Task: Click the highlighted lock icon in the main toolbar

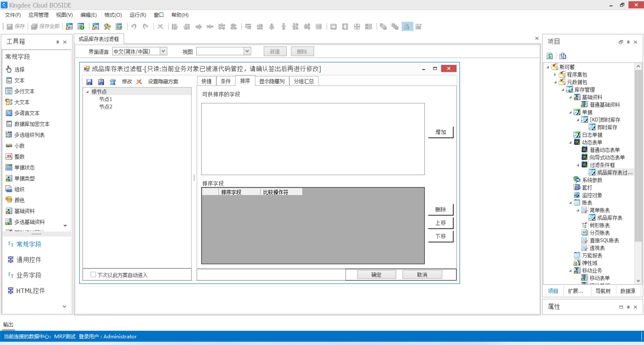Action: click(407, 26)
